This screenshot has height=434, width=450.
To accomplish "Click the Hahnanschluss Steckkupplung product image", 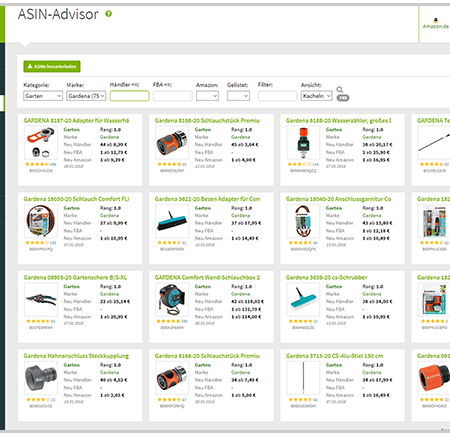I will click(x=41, y=378).
